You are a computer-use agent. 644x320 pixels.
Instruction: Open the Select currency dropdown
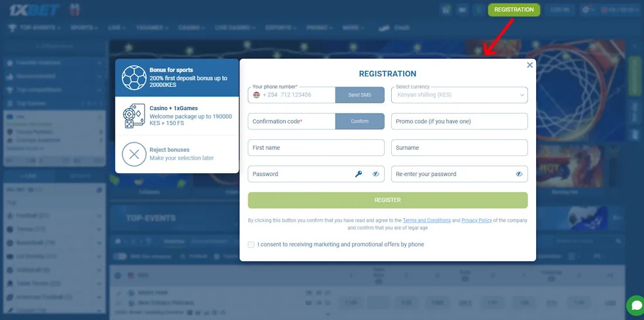(459, 95)
